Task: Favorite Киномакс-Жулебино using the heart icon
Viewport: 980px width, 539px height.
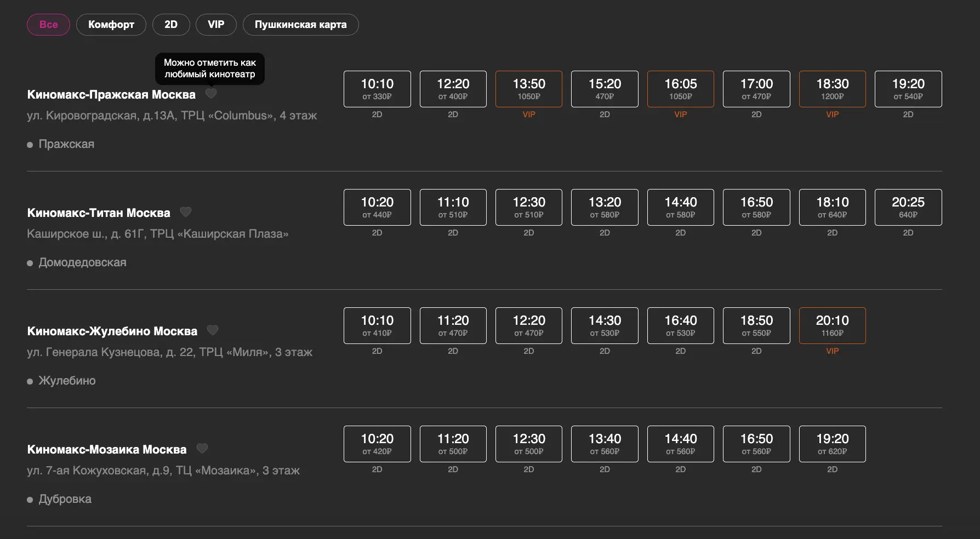Action: (x=213, y=330)
